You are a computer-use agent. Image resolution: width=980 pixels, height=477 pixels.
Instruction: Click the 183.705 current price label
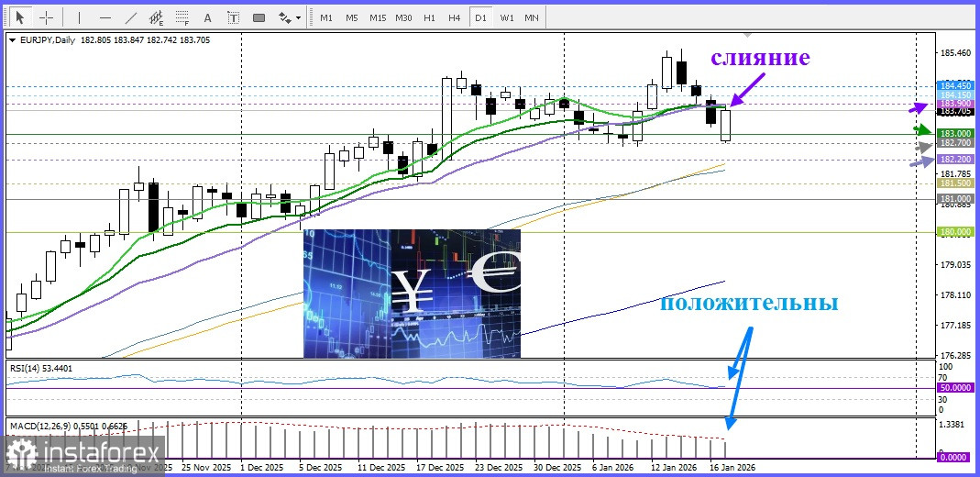pyautogui.click(x=955, y=111)
